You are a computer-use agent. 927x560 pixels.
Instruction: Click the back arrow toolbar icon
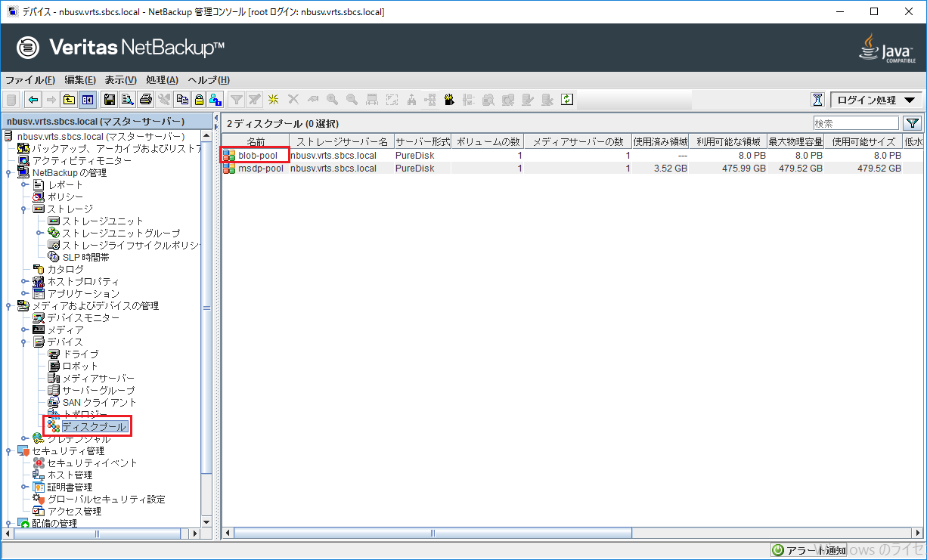[x=33, y=100]
